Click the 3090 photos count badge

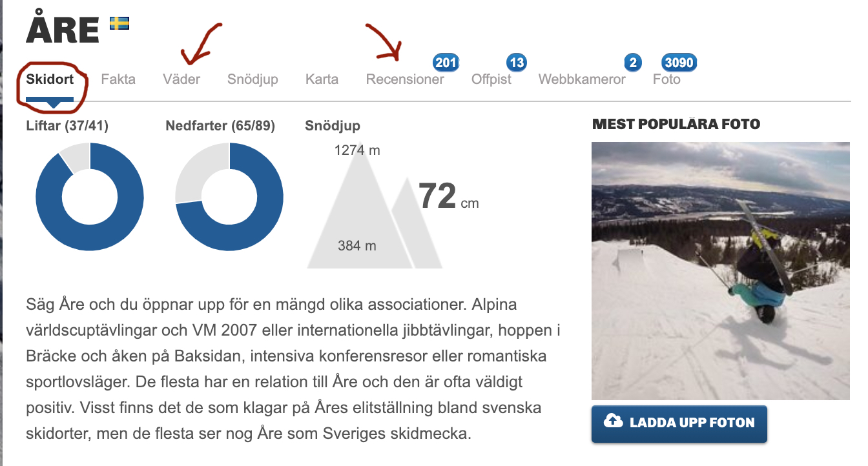pyautogui.click(x=679, y=63)
